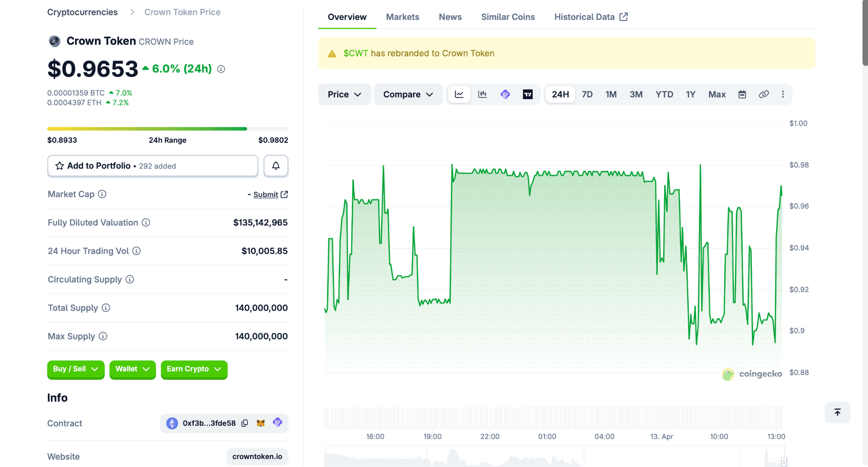Switch to candlestick chart icon
868x467 pixels.
[482, 94]
